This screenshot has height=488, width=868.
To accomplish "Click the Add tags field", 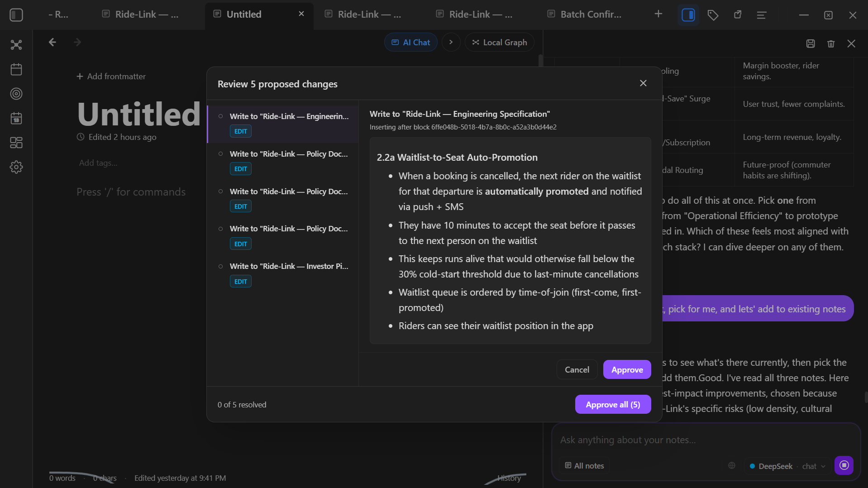I will coord(98,163).
